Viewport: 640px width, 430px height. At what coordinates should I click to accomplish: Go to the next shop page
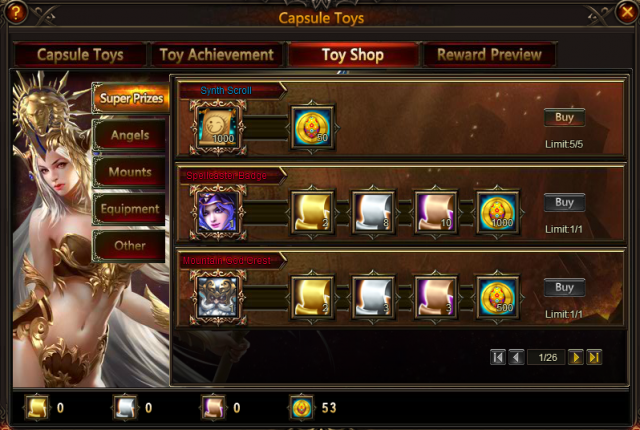pyautogui.click(x=576, y=358)
